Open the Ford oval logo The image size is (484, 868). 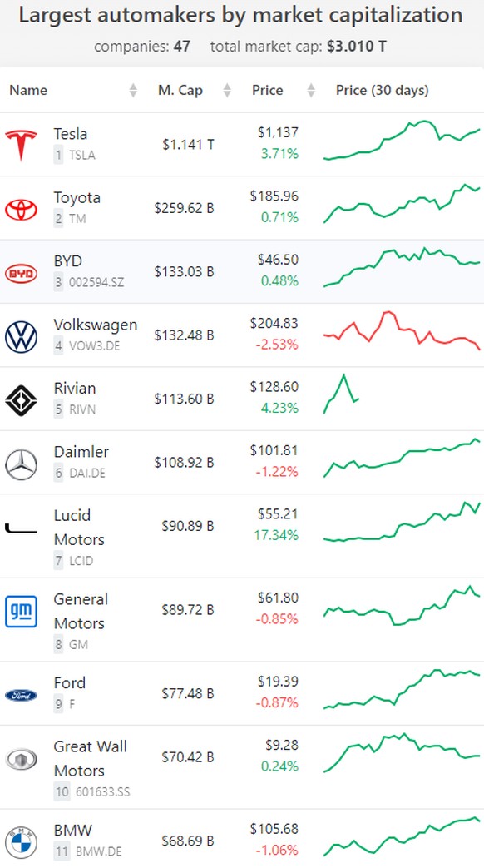coord(21,695)
